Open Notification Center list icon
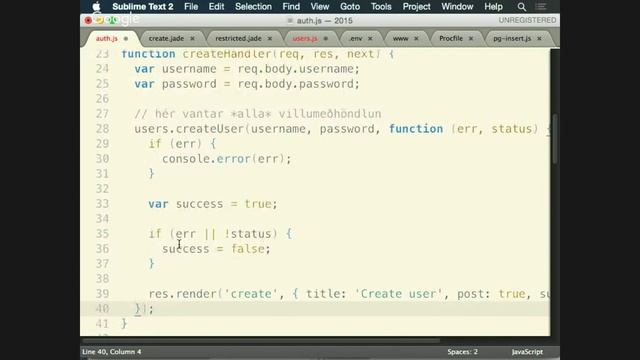This screenshot has height=360, width=640. coord(541,7)
